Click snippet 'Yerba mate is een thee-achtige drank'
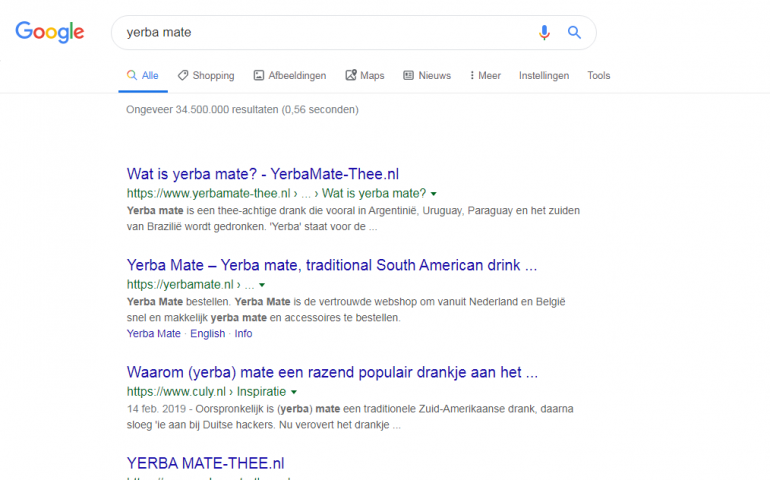770x480 pixels. (x=353, y=219)
